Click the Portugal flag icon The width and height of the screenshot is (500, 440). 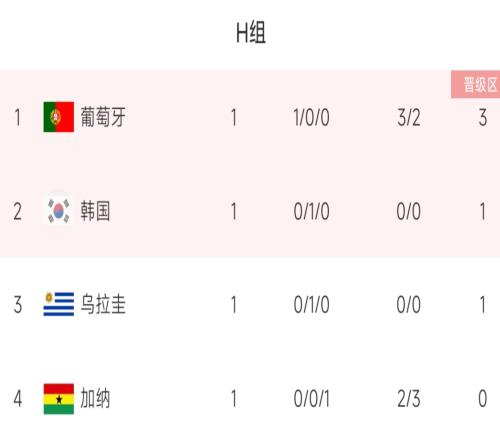(x=59, y=117)
